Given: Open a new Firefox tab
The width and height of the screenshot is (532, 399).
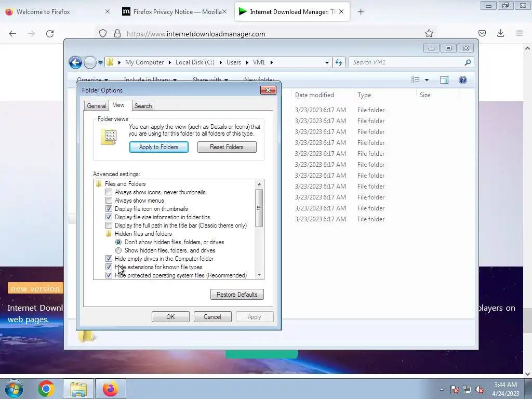Looking at the screenshot, I should pos(361,12).
